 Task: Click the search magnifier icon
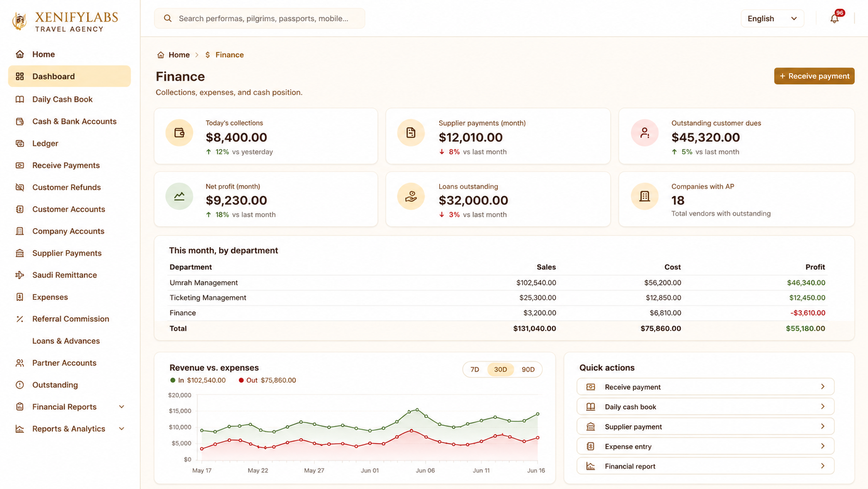point(168,19)
